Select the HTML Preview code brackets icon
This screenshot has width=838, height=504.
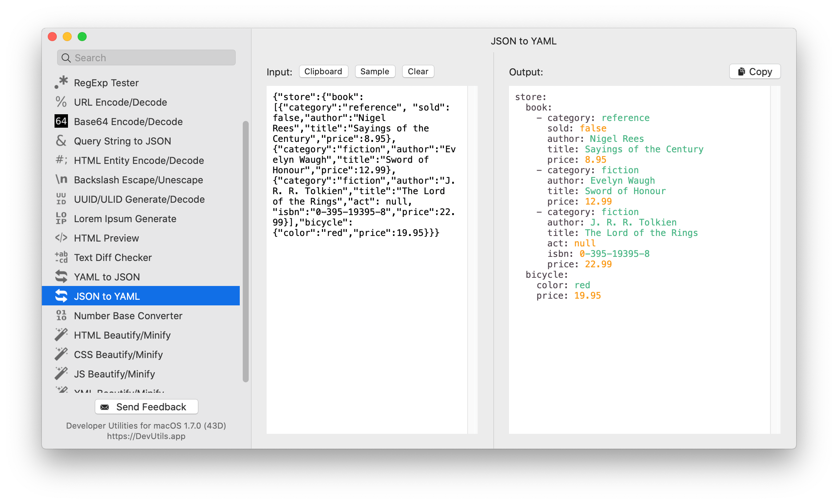tap(61, 238)
